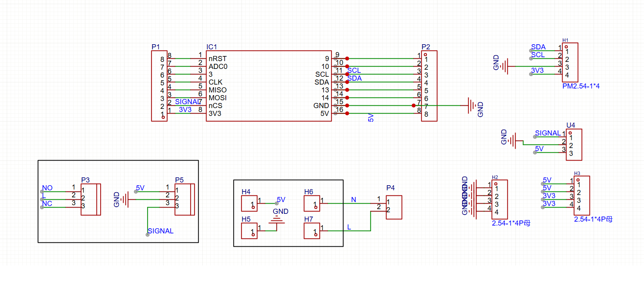Image resolution: width=644 pixels, height=289 pixels.
Task: Select the P1 connector designator
Action: click(156, 47)
